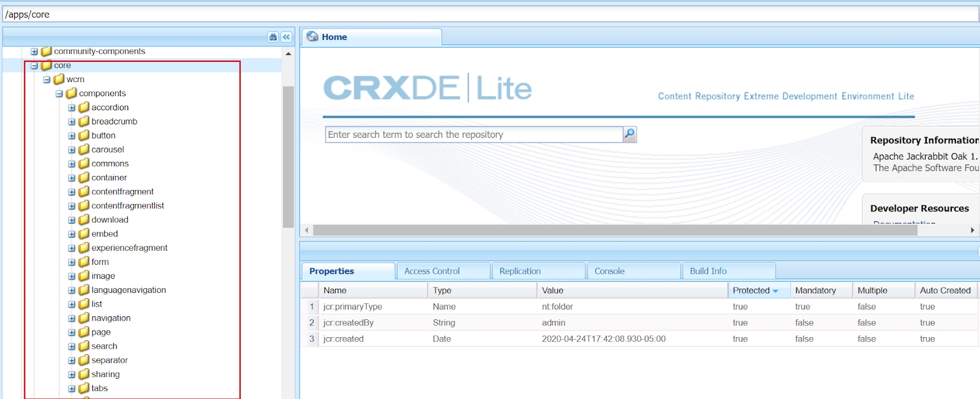This screenshot has width=980, height=399.
Task: Click the breadcrumb folder icon
Action: pyautogui.click(x=84, y=121)
